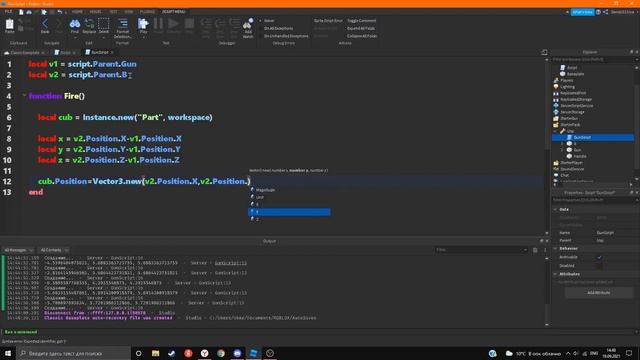Screen dimensions: 640x360
Task: Toggle the Archivable checkbox
Action: point(599,257)
